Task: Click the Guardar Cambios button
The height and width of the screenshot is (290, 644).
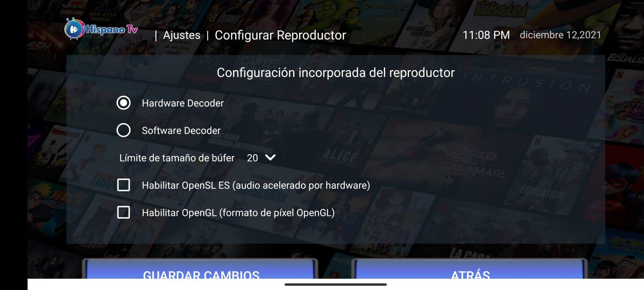Action: click(x=200, y=269)
